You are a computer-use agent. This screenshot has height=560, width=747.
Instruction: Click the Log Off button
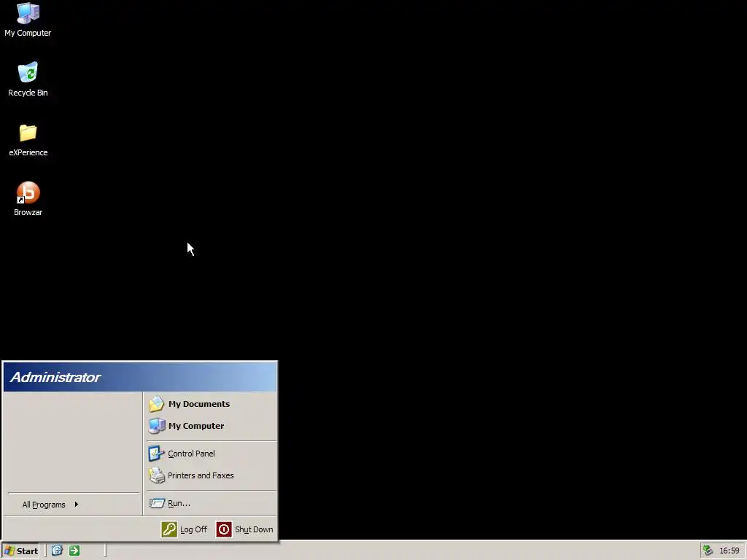[x=185, y=529]
